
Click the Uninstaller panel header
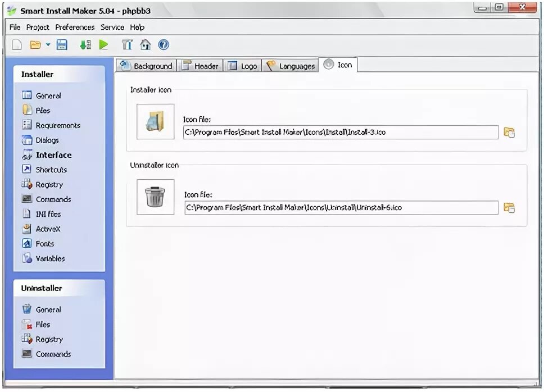(x=60, y=288)
